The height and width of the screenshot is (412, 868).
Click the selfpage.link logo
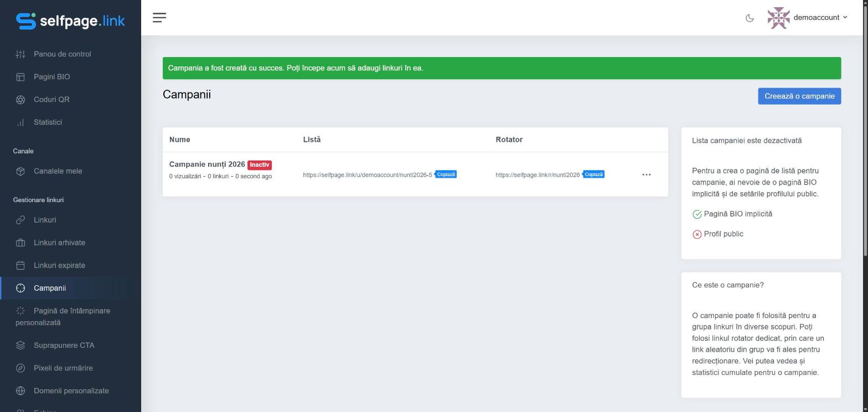point(70,21)
